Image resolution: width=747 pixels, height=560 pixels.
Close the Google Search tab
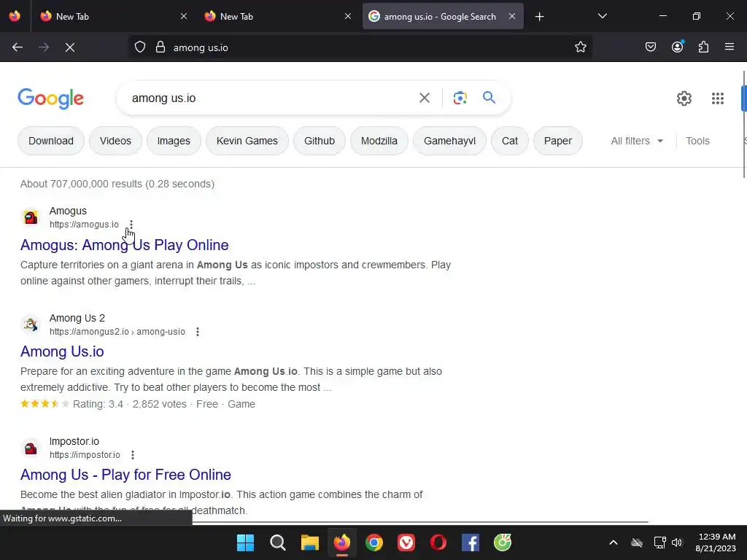pos(511,16)
